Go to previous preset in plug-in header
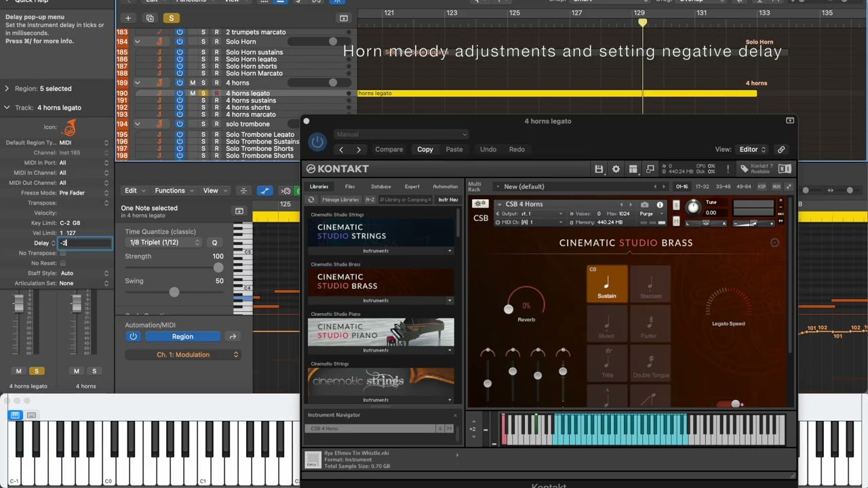 [x=341, y=150]
